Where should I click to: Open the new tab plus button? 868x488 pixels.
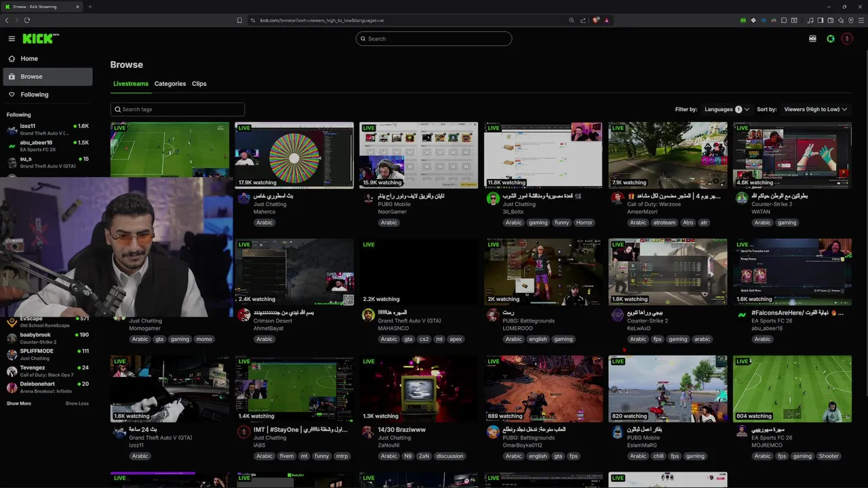point(90,7)
